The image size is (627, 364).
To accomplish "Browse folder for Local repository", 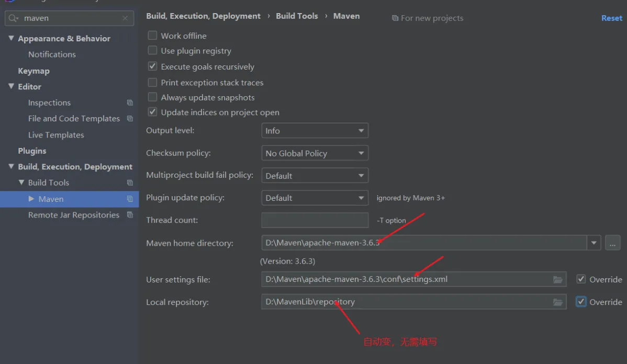I will [558, 302].
